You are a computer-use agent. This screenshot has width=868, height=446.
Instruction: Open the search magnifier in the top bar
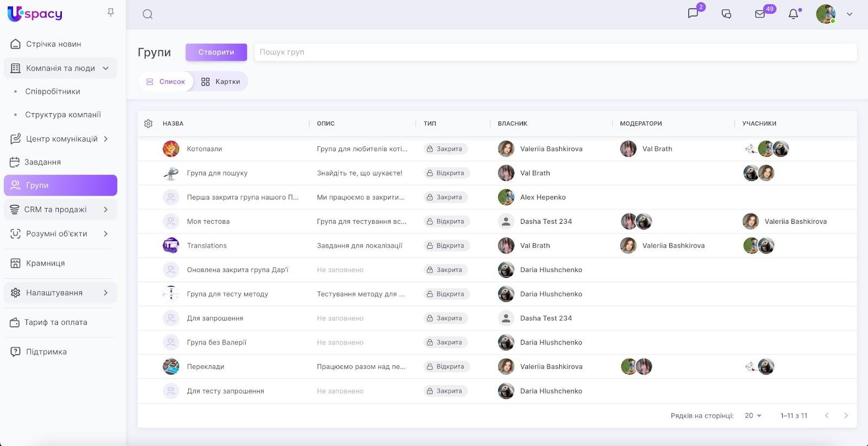point(148,14)
